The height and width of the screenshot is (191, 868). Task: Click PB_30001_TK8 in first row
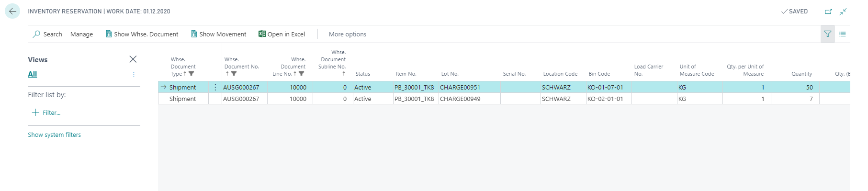414,87
